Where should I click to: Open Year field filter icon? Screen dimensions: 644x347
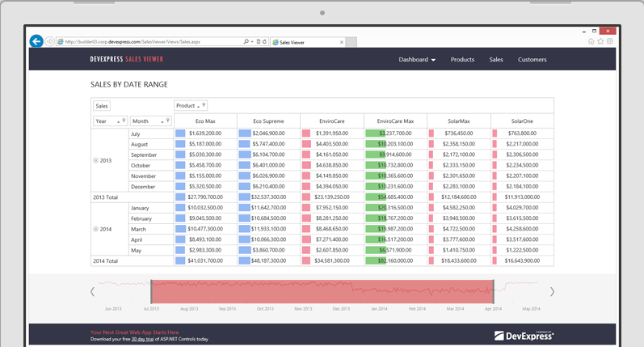pos(124,121)
